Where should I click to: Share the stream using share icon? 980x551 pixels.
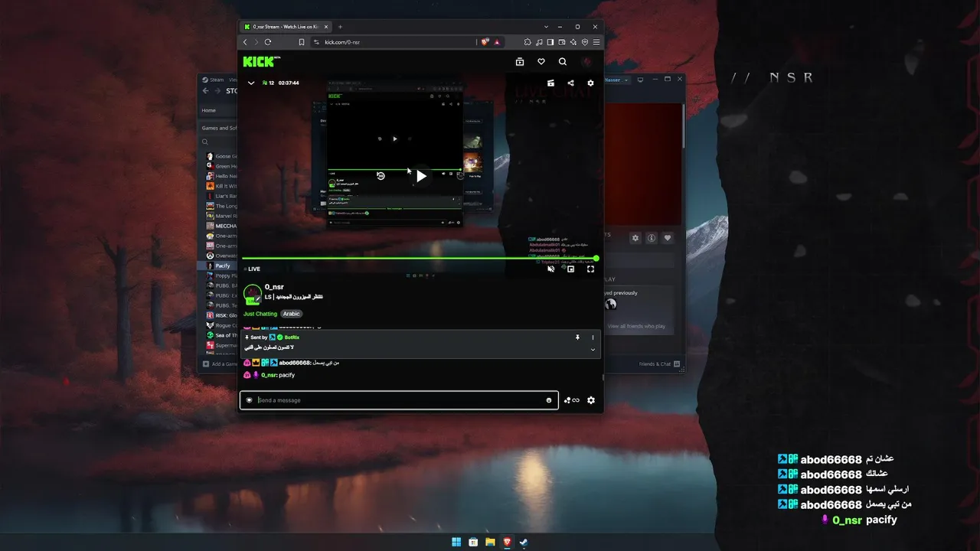pos(570,83)
